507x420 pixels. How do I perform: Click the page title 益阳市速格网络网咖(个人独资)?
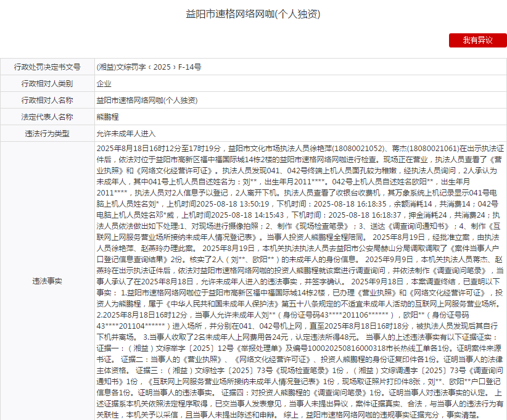(x=253, y=14)
